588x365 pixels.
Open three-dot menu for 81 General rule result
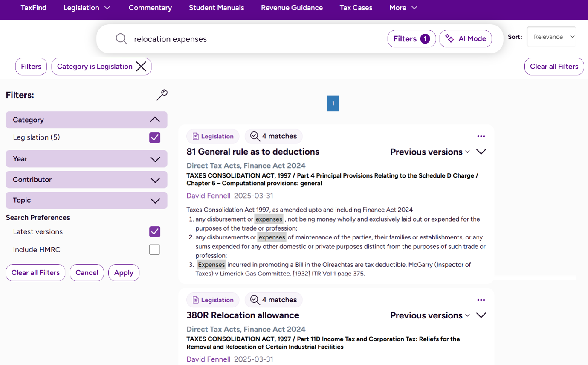pos(481,136)
